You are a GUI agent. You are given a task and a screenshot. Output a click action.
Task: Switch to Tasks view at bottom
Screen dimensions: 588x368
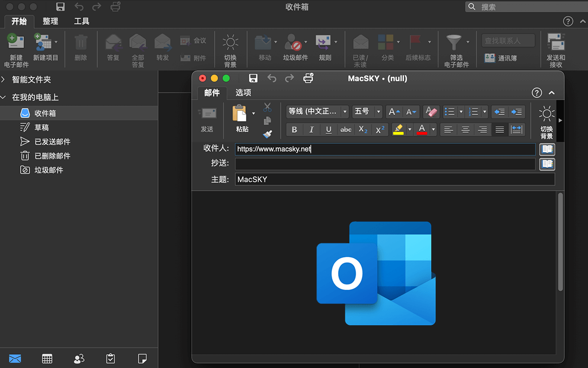pyautogui.click(x=111, y=359)
